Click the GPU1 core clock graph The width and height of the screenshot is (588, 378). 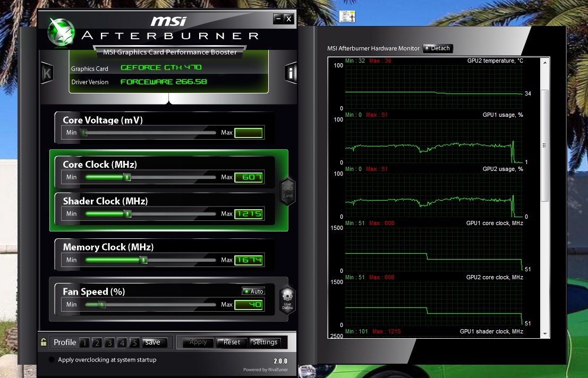[434, 250]
